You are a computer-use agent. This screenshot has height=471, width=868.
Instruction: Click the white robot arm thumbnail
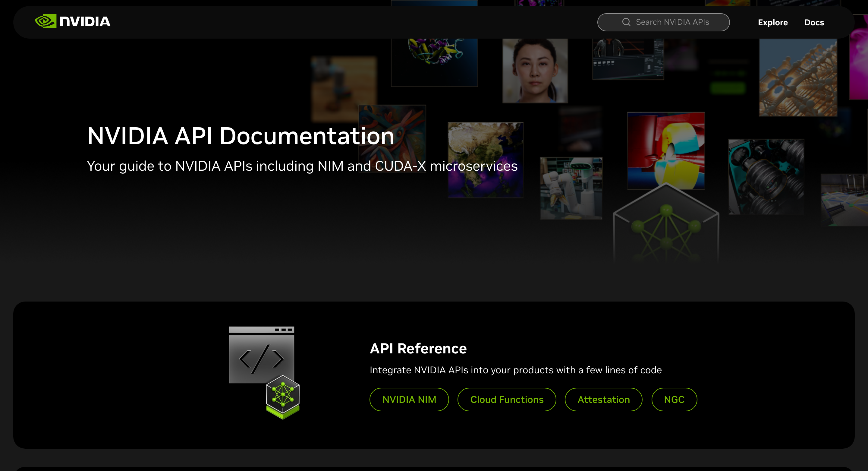click(x=571, y=188)
